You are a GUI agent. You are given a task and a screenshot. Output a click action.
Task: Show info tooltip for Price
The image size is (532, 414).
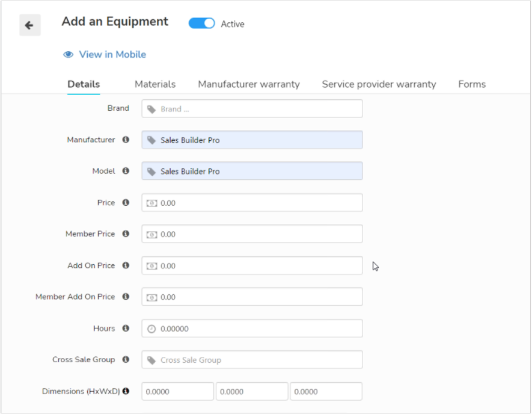[x=126, y=202]
